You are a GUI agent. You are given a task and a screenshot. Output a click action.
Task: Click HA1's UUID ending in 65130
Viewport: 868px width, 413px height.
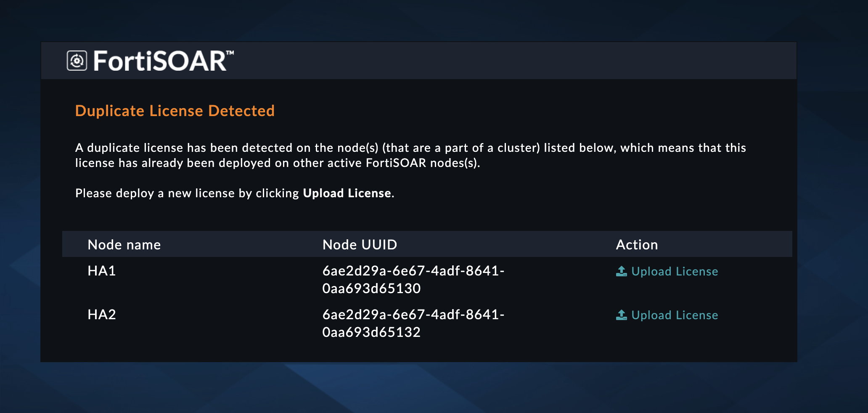click(x=413, y=280)
